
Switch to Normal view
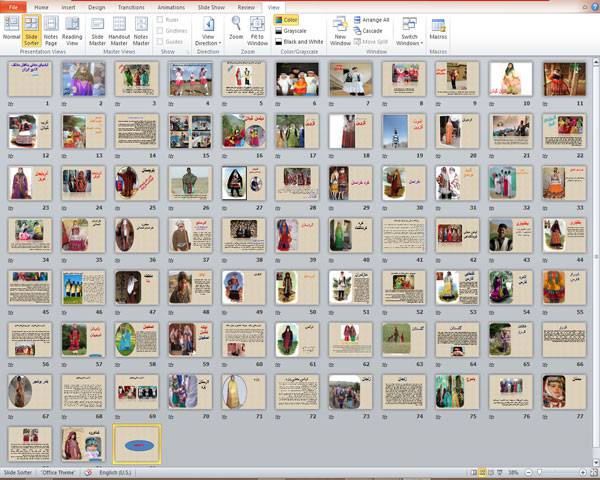tap(11, 28)
